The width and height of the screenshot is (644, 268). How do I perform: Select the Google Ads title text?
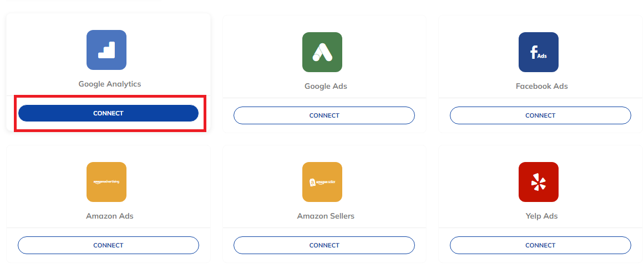pos(326,87)
